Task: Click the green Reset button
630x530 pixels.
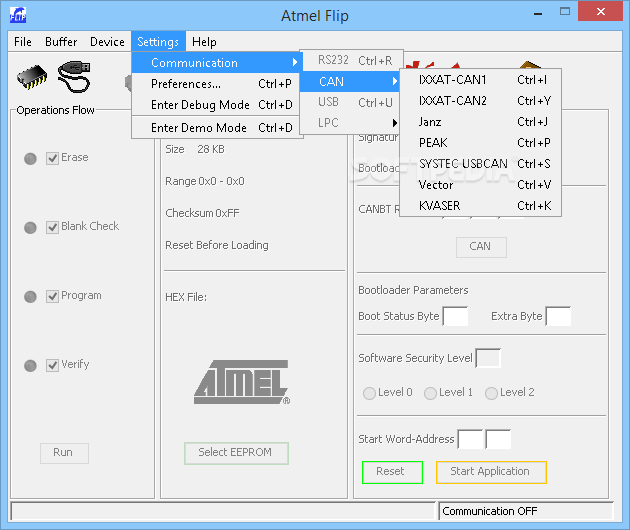Action: 392,472
